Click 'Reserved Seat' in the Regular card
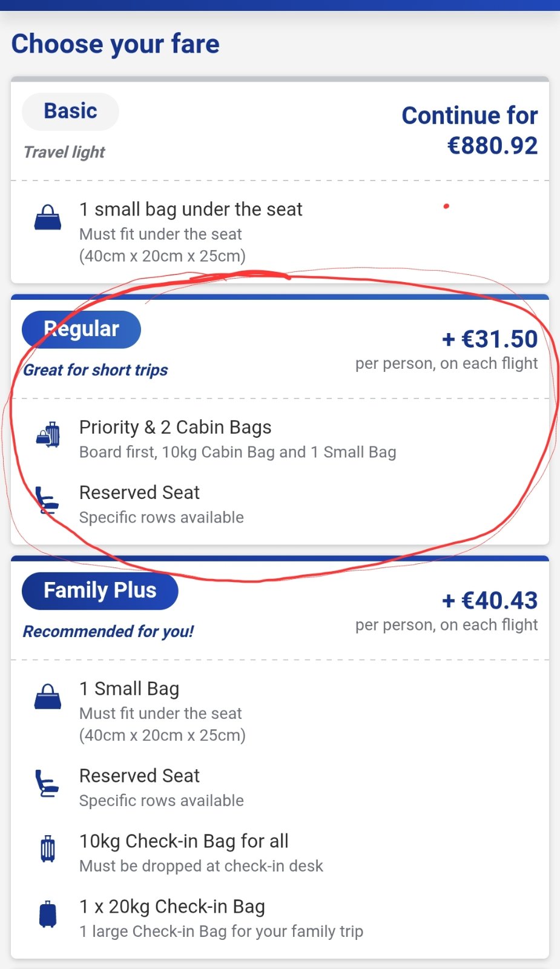 point(139,493)
